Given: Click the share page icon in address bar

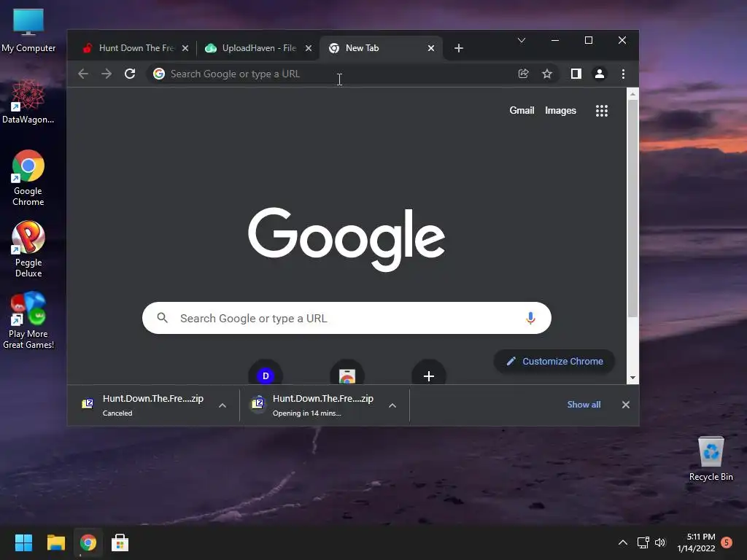Looking at the screenshot, I should [523, 74].
